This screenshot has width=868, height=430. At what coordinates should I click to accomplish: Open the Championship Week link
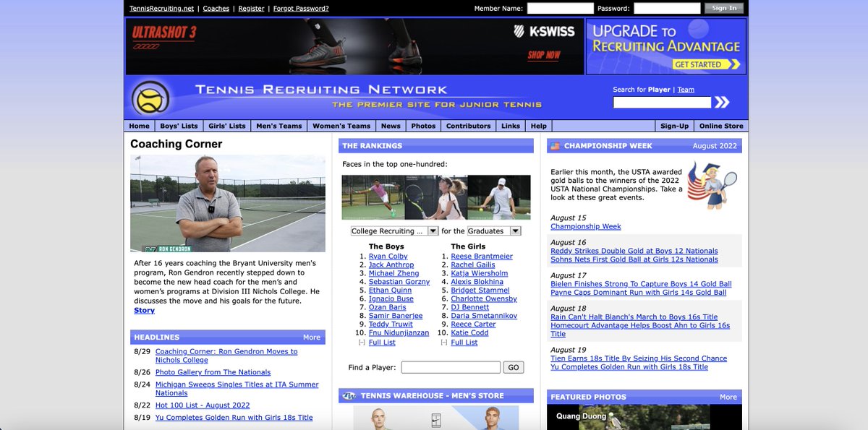(586, 226)
